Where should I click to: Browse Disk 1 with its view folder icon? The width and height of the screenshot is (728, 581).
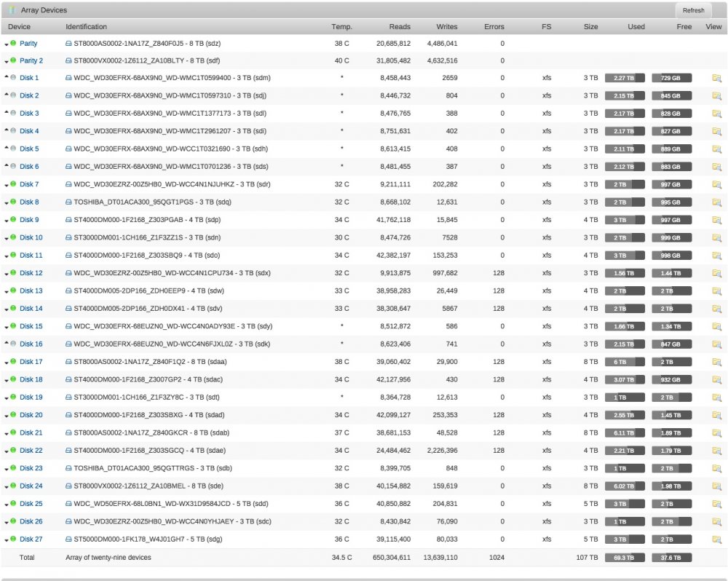click(716, 78)
